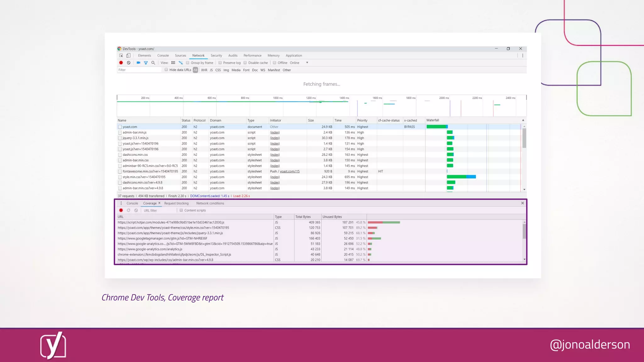The width and height of the screenshot is (644, 362).
Task: Toggle the capture screenshots camera icon
Action: [x=138, y=63]
